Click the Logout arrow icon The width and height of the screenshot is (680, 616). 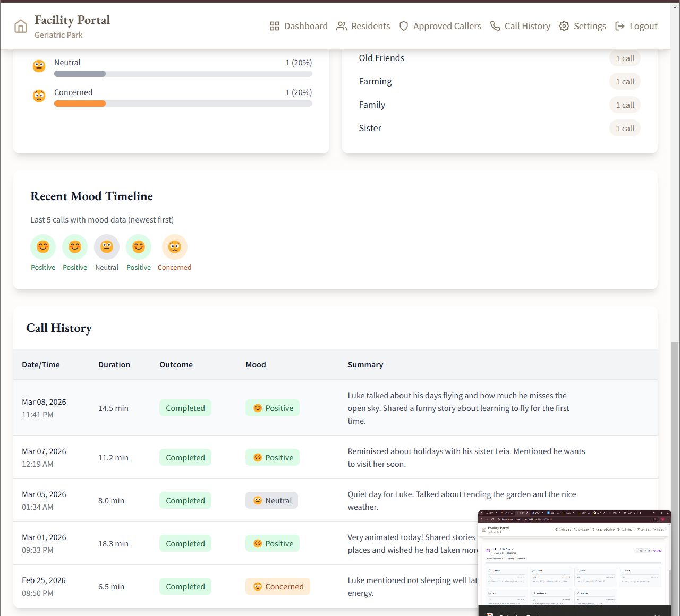(x=620, y=25)
